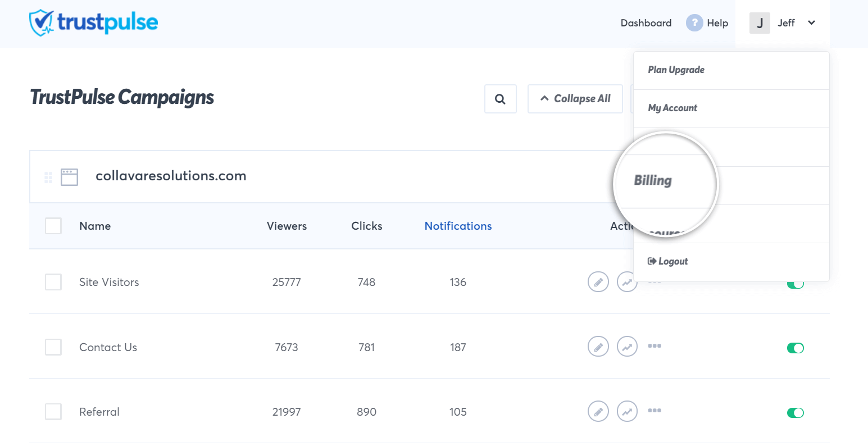868x446 pixels.
Task: Click the browser window icon for collavaresolutions.com
Action: (x=69, y=177)
